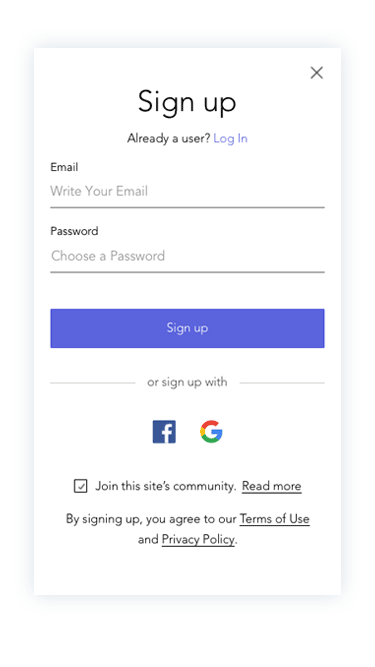Focus the Write Your Email field
Image resolution: width=375 pixels, height=667 pixels.
click(x=187, y=191)
